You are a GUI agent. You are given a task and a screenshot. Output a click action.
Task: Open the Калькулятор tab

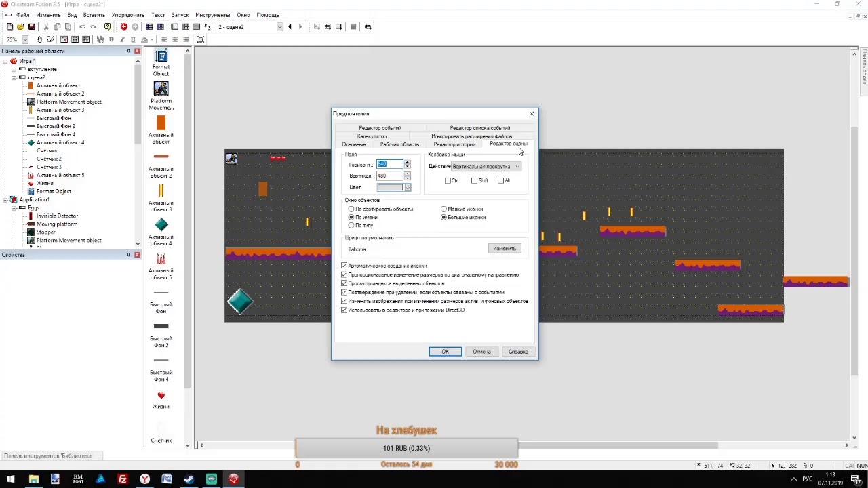[372, 136]
